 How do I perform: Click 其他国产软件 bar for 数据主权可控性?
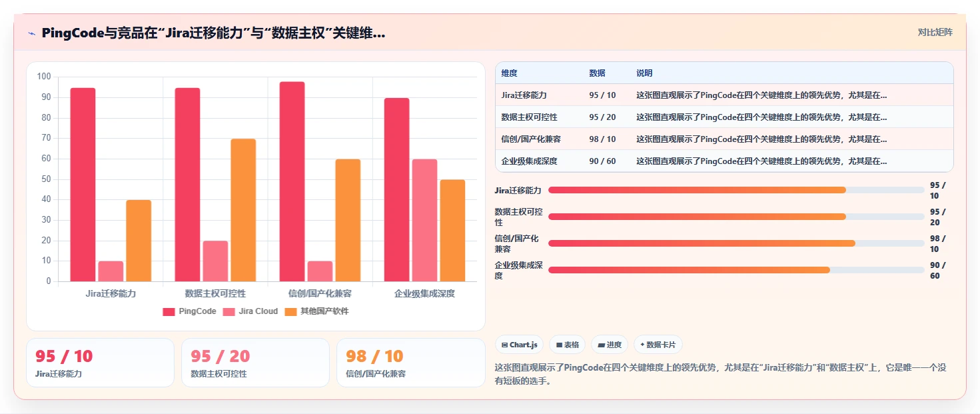[243, 210]
